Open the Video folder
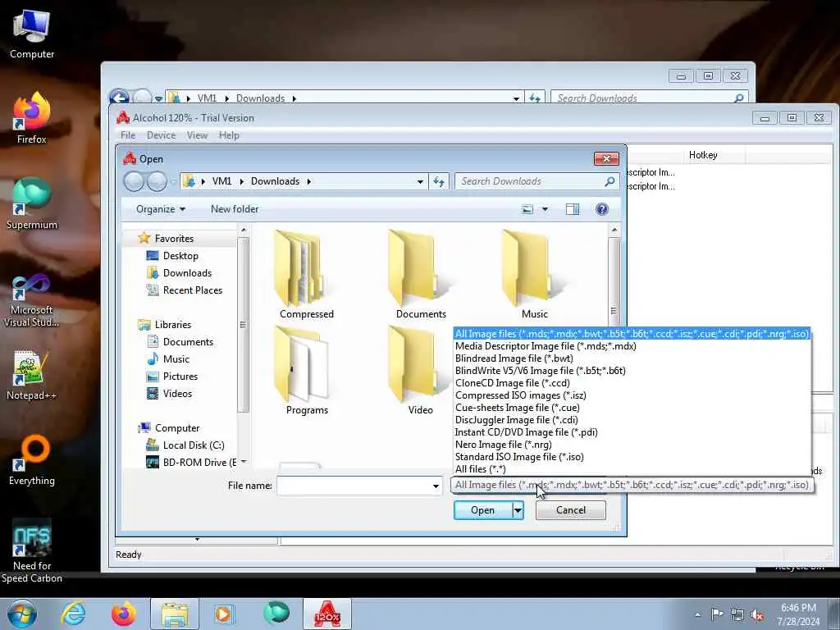This screenshot has width=840, height=630. (x=420, y=371)
